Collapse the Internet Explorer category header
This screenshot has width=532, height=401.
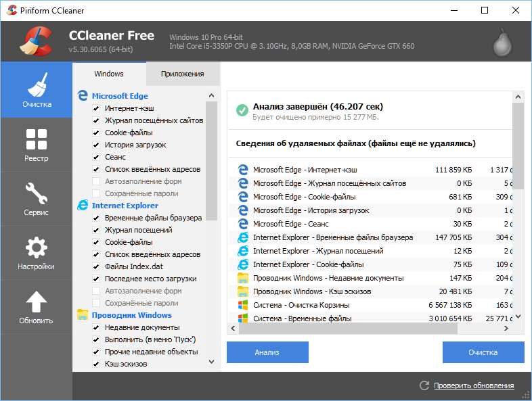point(125,206)
